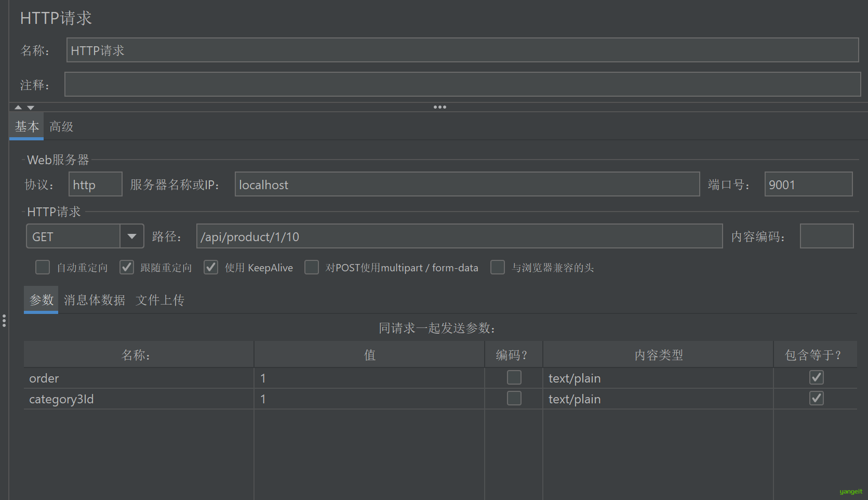
Task: Click the 路径 field with /api/product/1/10
Action: pyautogui.click(x=459, y=236)
